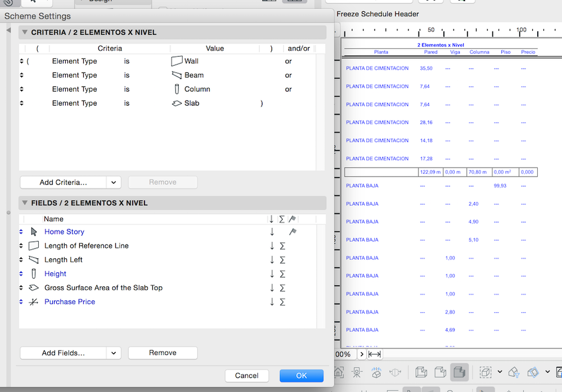The height and width of the screenshot is (392, 562).
Task: Toggle sort arrow for Purchase Price
Action: click(x=272, y=301)
